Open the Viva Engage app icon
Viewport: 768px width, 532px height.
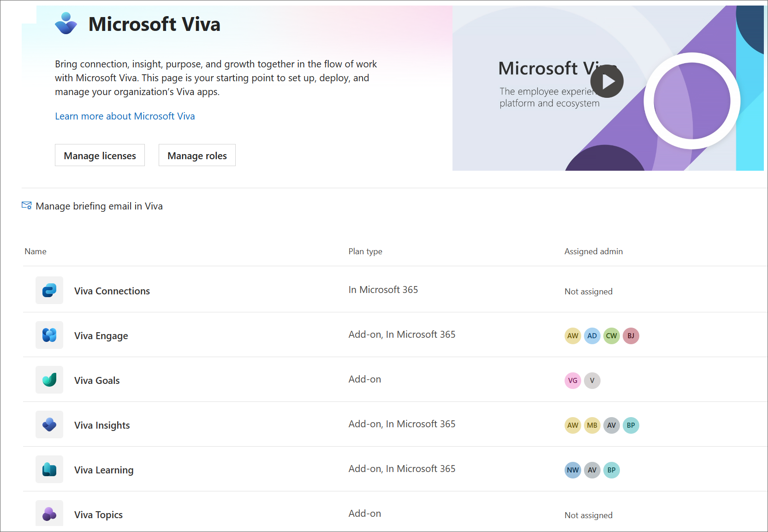coord(49,335)
